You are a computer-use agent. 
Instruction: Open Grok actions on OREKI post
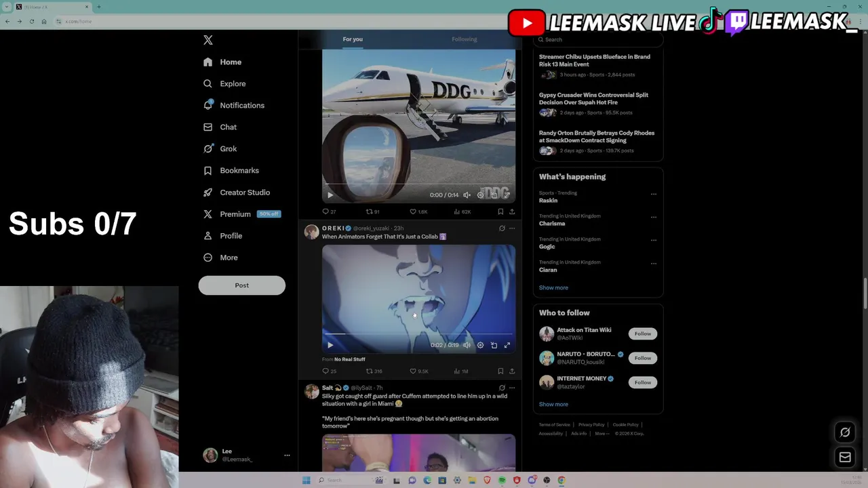click(502, 228)
